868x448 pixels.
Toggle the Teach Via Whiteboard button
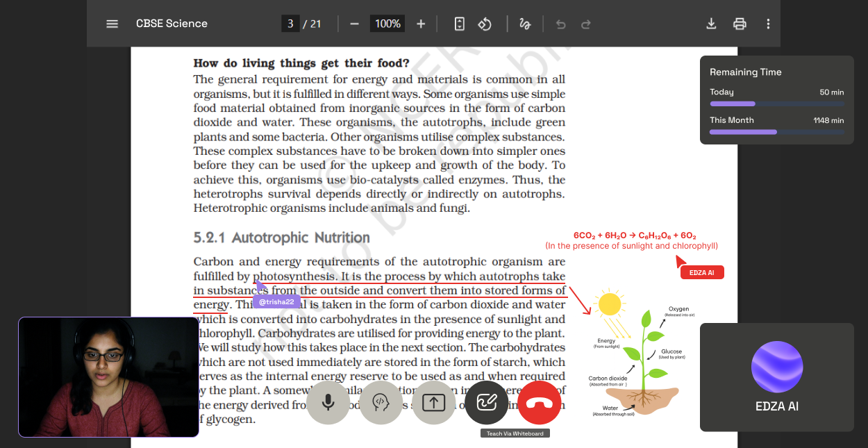[x=486, y=403]
